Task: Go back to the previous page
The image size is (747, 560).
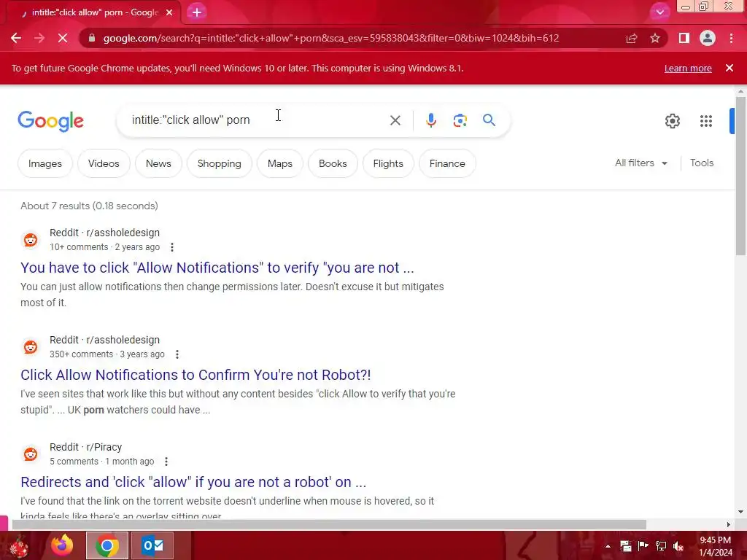Action: pos(16,38)
